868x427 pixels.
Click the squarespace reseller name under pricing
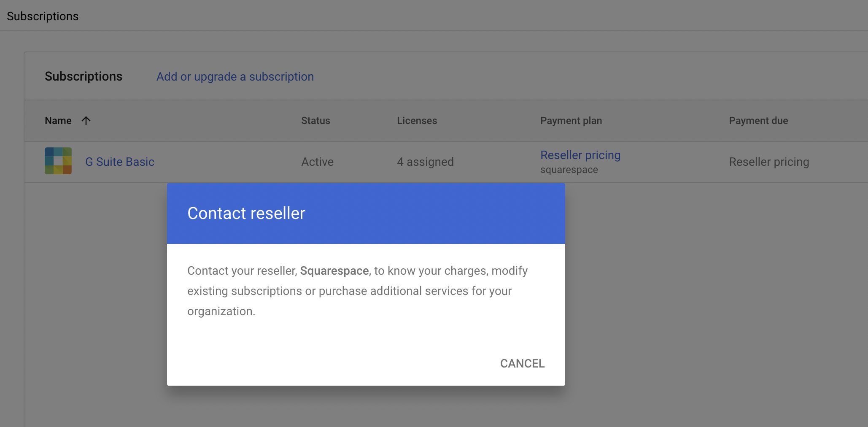[x=569, y=170]
